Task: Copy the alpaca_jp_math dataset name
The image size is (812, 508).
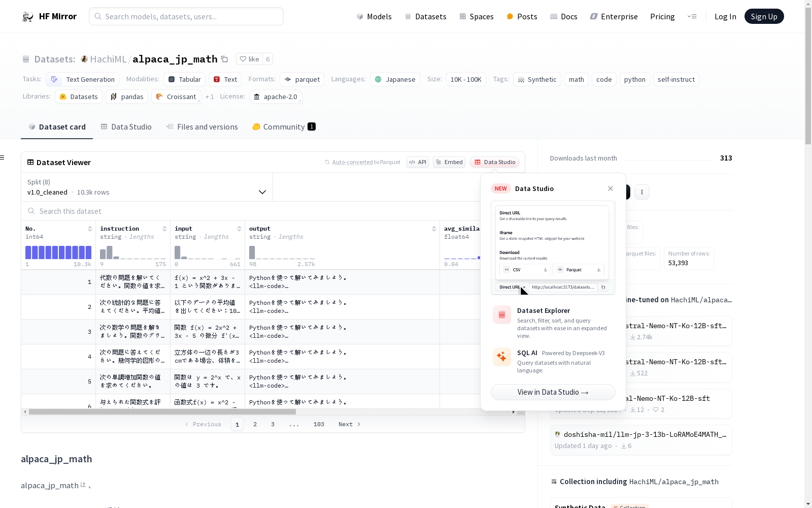Action: click(x=224, y=59)
